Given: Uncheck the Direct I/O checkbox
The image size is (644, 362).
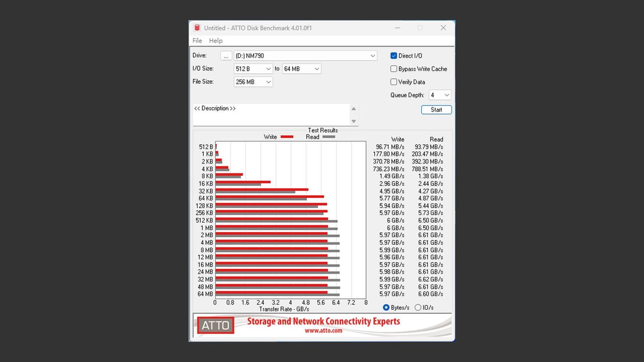Looking at the screenshot, I should tap(394, 56).
